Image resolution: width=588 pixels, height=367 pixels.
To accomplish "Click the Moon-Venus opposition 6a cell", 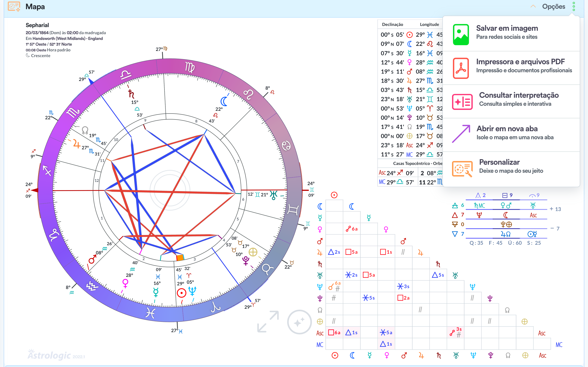I will pyautogui.click(x=352, y=229).
